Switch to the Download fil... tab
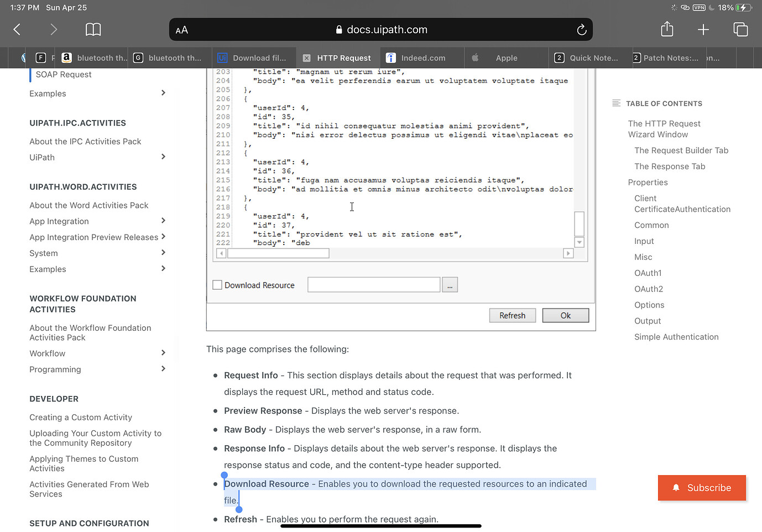This screenshot has width=762, height=532. [x=255, y=58]
